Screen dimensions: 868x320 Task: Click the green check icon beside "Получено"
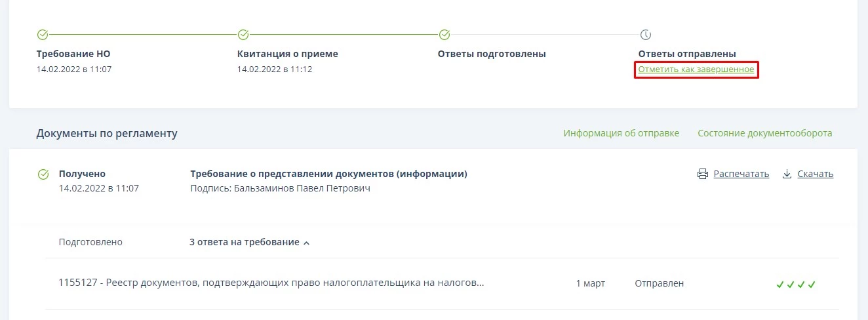point(43,174)
